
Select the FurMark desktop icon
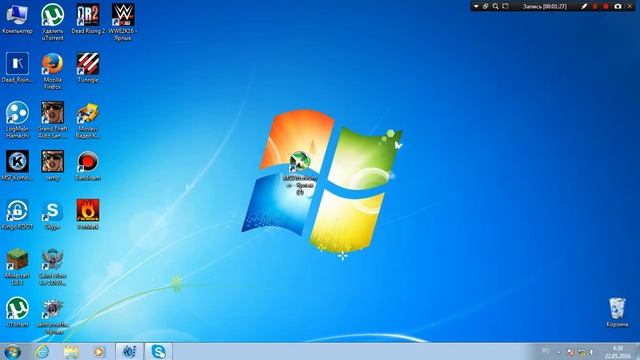88,214
